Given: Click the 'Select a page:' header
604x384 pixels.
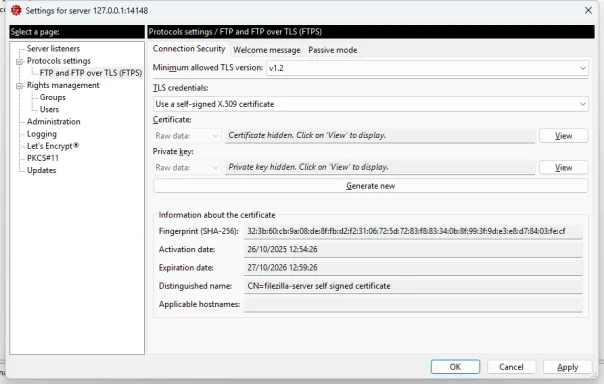Looking at the screenshot, I should coord(77,32).
